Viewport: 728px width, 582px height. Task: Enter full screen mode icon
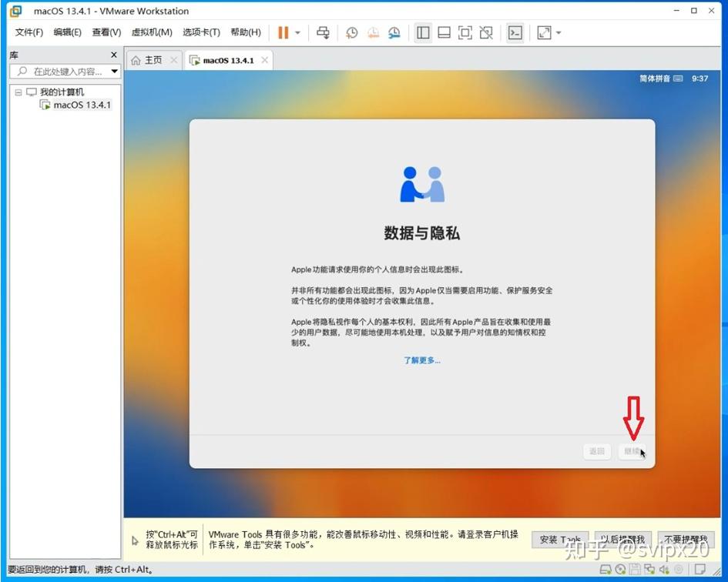pyautogui.click(x=465, y=32)
